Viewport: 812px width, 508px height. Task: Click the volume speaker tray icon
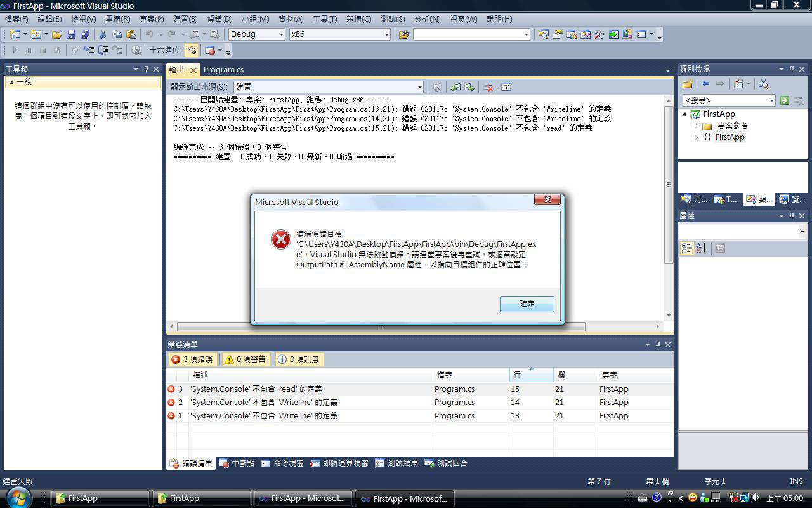click(x=755, y=498)
